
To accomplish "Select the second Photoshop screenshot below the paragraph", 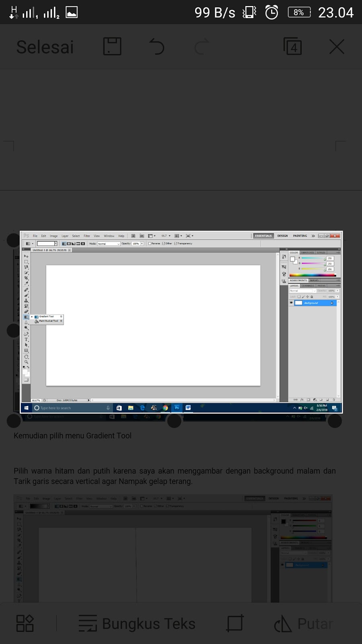I will tap(173, 548).
